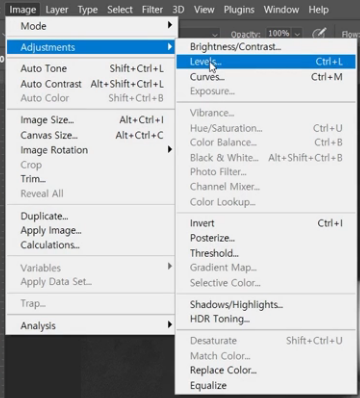Click Desaturate adjustment entry
Viewport: 360px width, 398px height.
(x=266, y=341)
